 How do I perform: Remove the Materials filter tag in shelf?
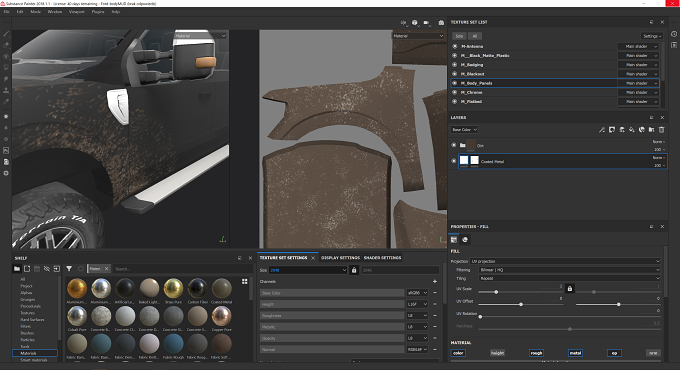[x=106, y=269]
